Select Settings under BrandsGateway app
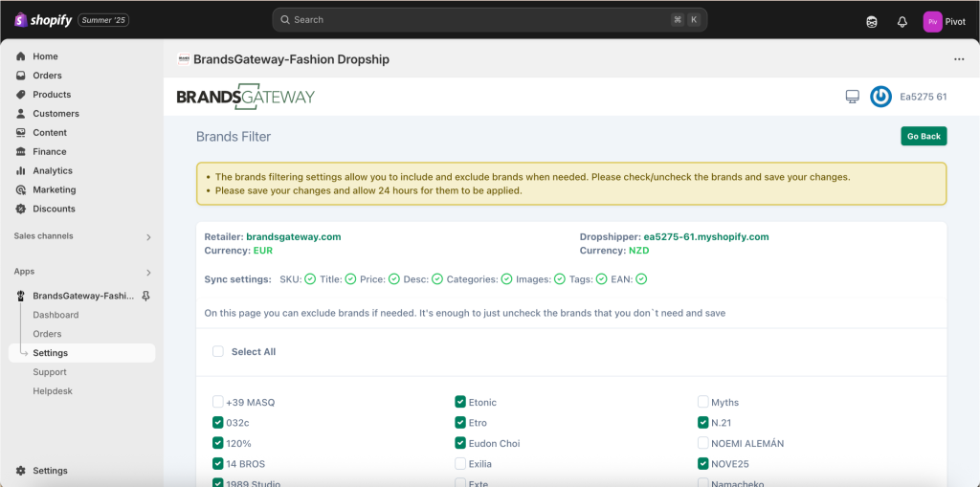Viewport: 980px width, 487px height. click(x=82, y=353)
